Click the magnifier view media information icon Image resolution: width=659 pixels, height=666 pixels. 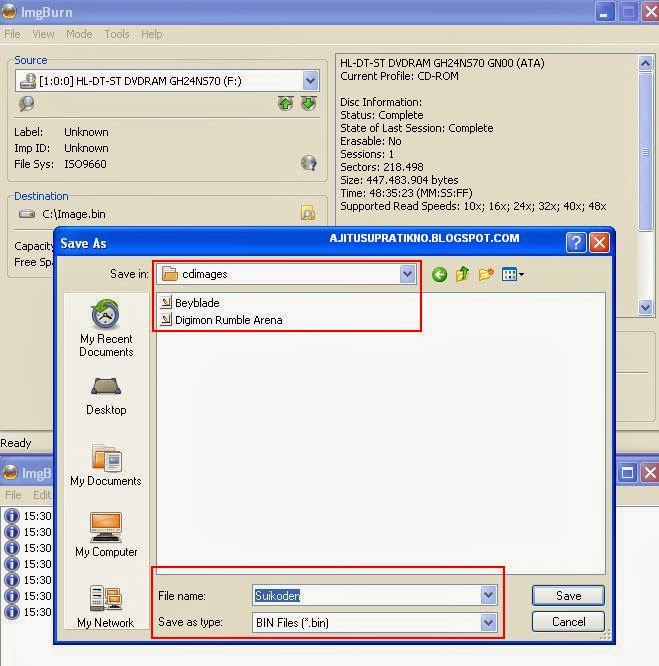[x=26, y=103]
